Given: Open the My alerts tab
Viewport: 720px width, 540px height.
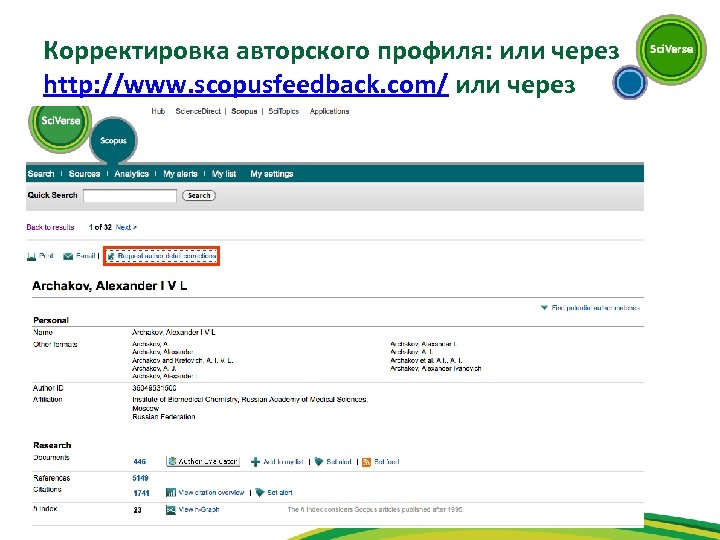Looking at the screenshot, I should pos(180,174).
